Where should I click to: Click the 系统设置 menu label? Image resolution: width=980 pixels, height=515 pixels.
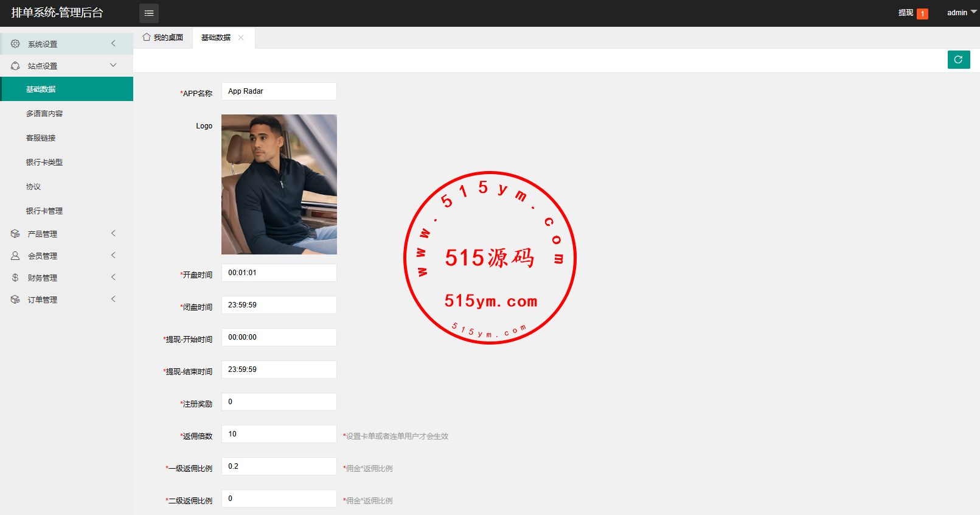[x=43, y=44]
